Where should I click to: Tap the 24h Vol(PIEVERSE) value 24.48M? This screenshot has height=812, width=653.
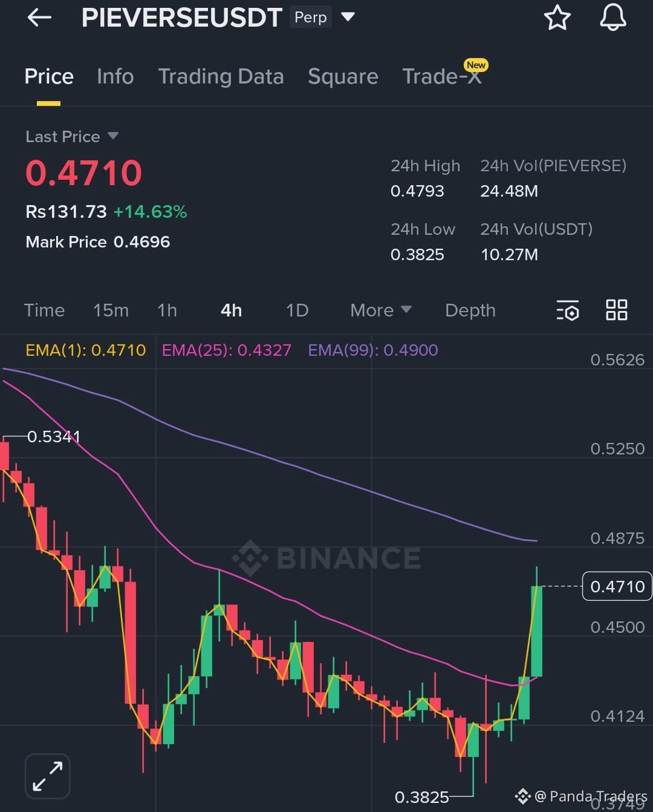pyautogui.click(x=509, y=191)
